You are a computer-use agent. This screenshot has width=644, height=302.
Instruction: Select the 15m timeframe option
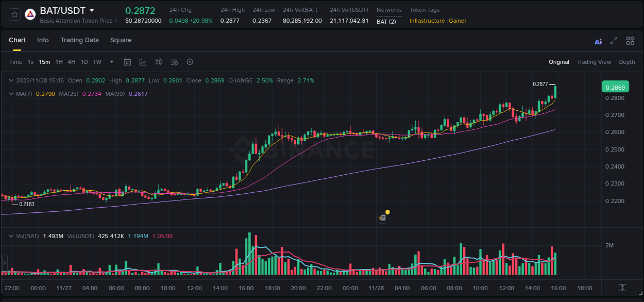44,61
